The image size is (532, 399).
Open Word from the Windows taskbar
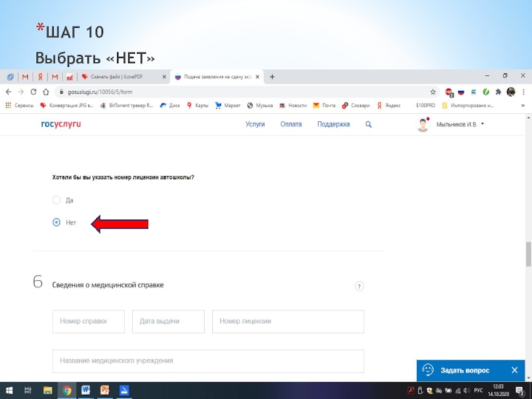(86, 390)
